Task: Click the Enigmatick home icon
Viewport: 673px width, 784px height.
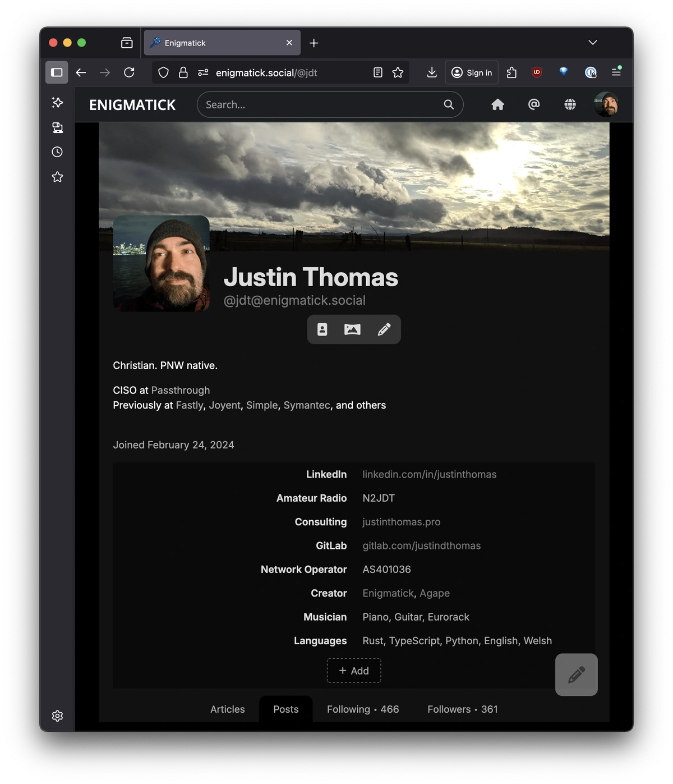Action: [x=497, y=104]
